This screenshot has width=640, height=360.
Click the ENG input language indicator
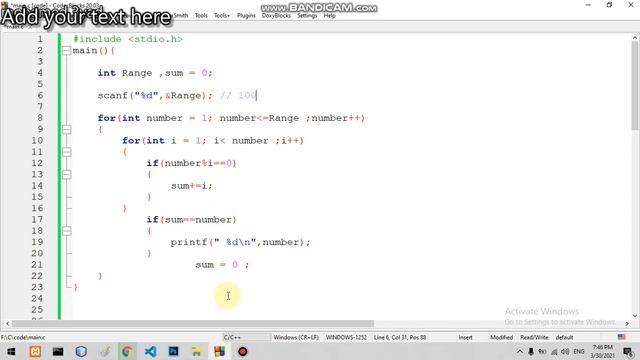point(579,351)
